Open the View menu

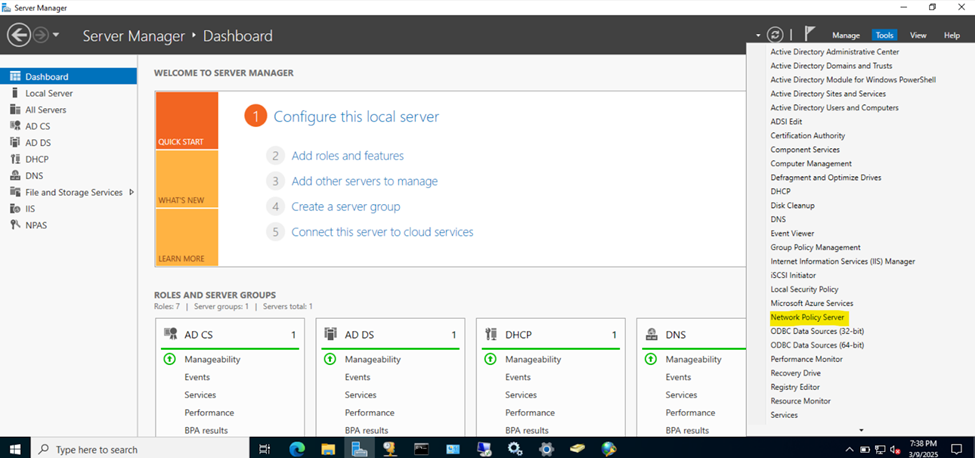[918, 35]
